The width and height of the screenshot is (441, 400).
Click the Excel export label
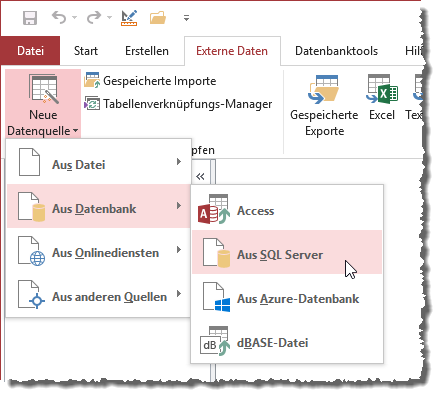382,115
